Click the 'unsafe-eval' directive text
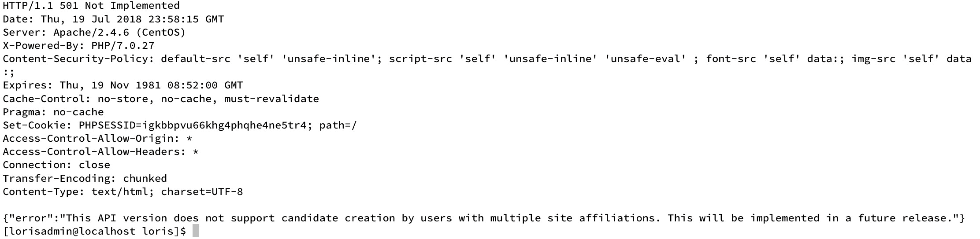Screen dimensions: 980x239 coord(646,59)
